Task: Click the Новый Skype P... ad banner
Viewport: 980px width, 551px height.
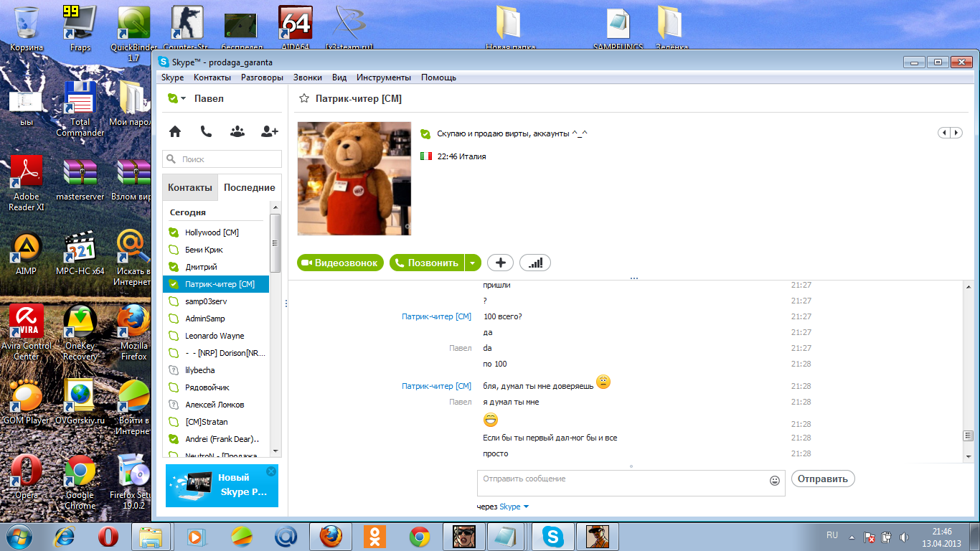Action: 222,485
